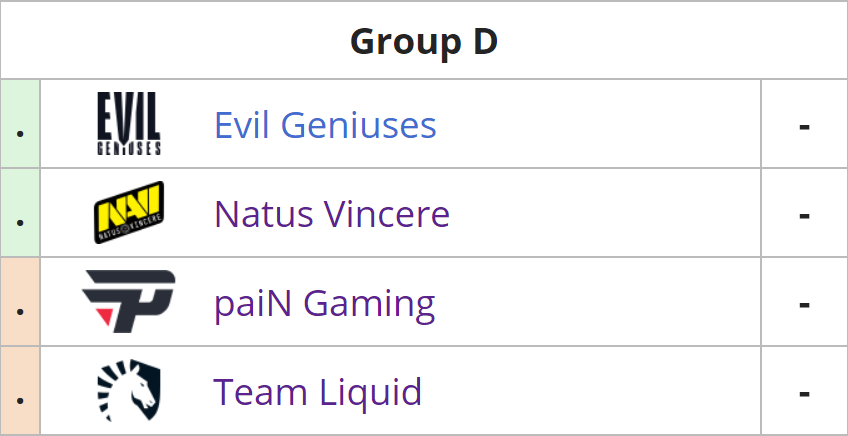Visit the Team Liquid team page link
The image size is (848, 436).
pos(318,392)
